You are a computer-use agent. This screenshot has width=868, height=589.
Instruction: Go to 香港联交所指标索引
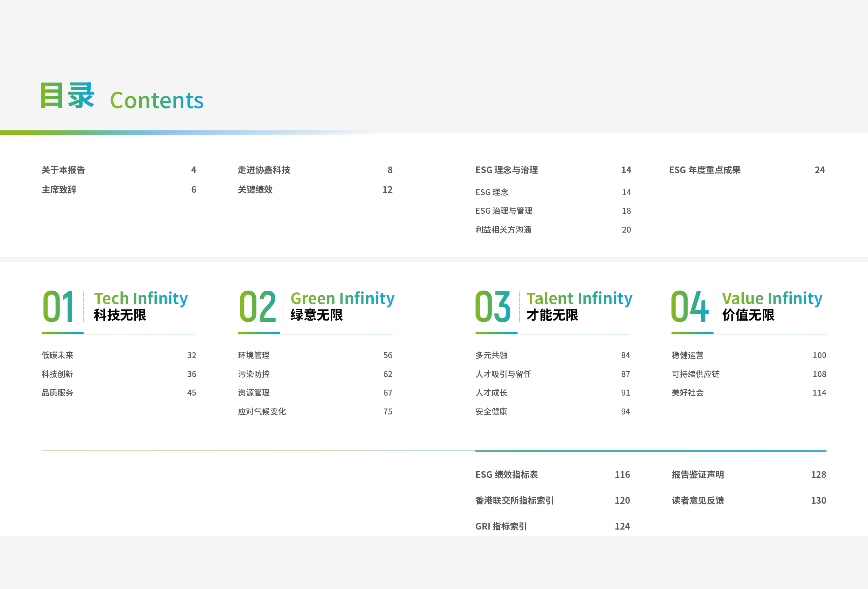(x=514, y=501)
